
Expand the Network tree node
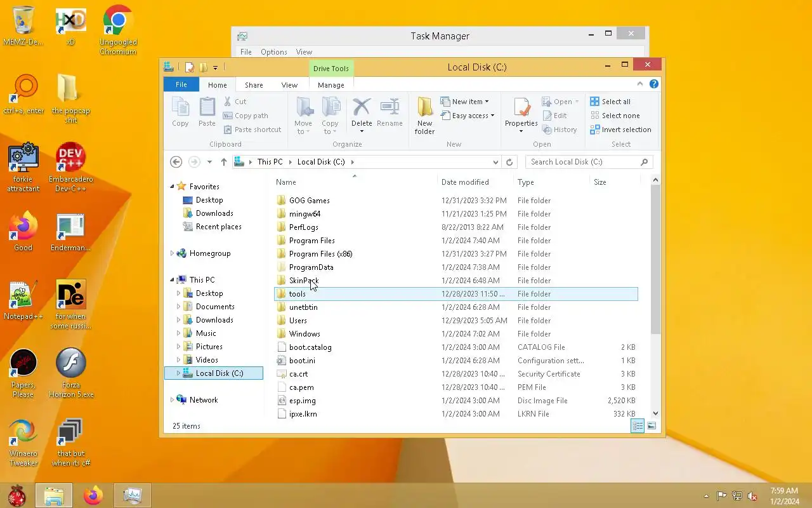[x=172, y=400]
